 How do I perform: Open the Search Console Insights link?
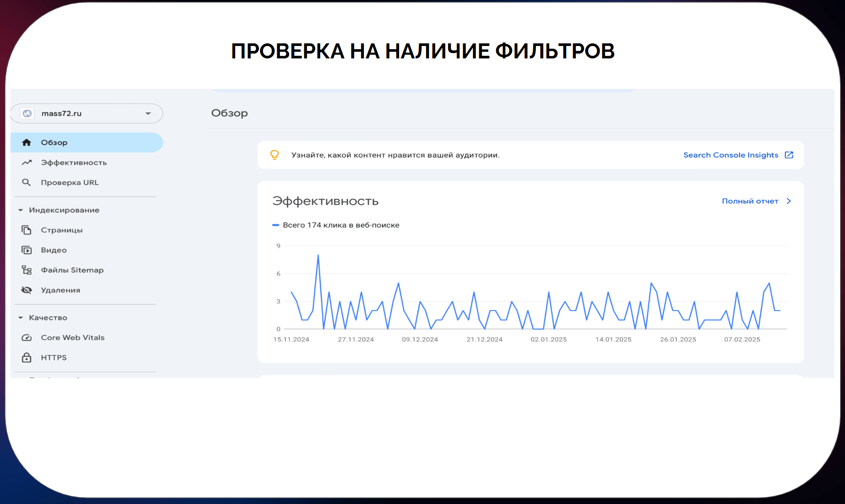pyautogui.click(x=730, y=155)
